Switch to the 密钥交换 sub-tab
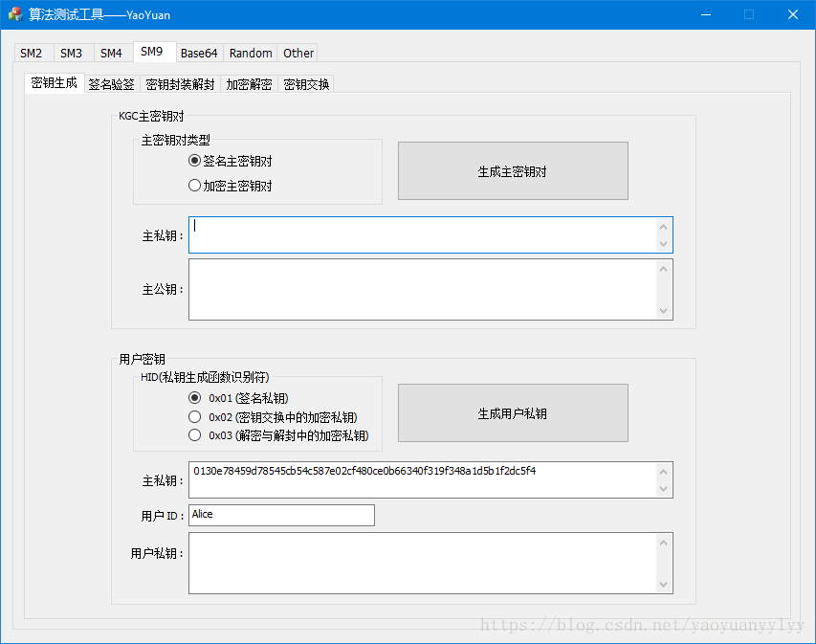Screen dimensions: 816x644 click(x=306, y=84)
